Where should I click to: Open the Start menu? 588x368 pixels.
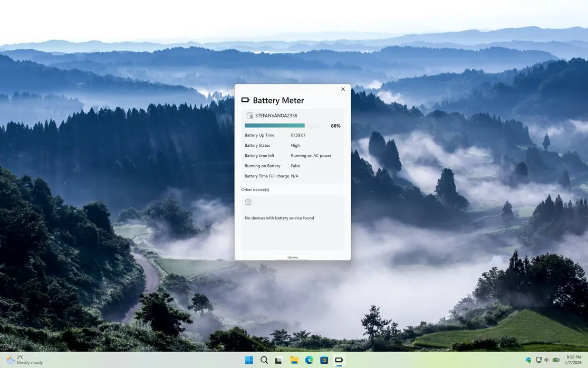pyautogui.click(x=248, y=360)
